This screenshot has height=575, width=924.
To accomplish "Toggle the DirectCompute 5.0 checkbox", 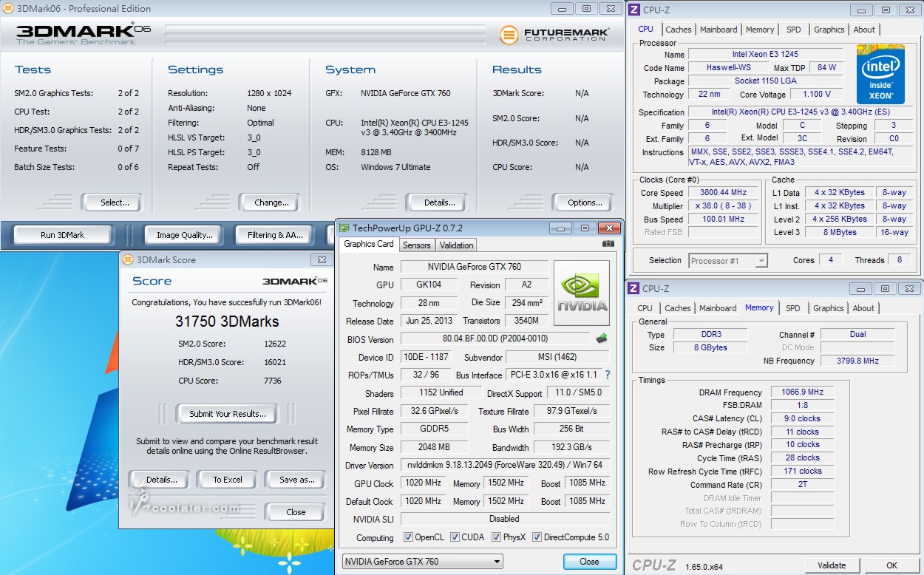I will 537,537.
